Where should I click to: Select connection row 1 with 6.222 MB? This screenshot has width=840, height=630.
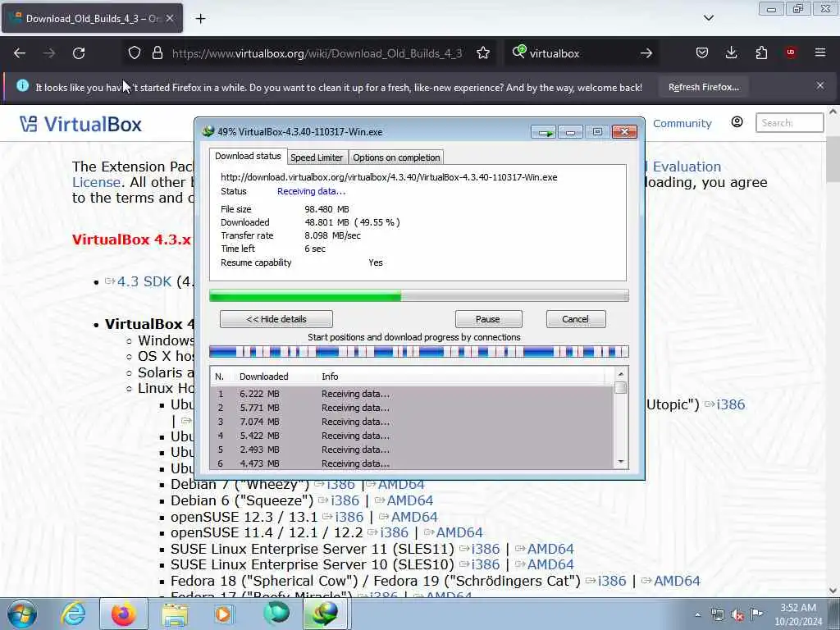click(412, 394)
